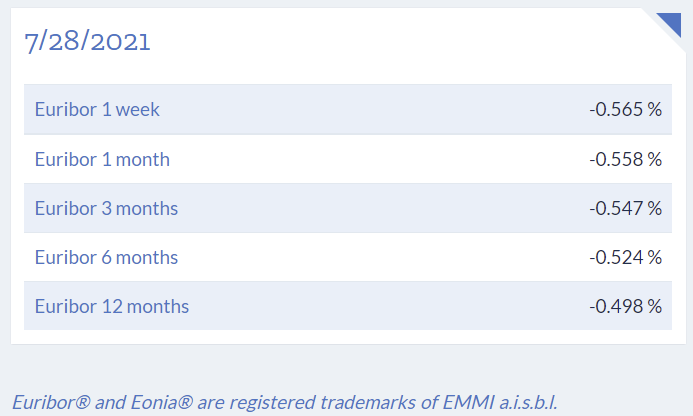Open the Euribor 1 week link
Image resolution: width=693 pixels, height=416 pixels.
pyautogui.click(x=97, y=110)
